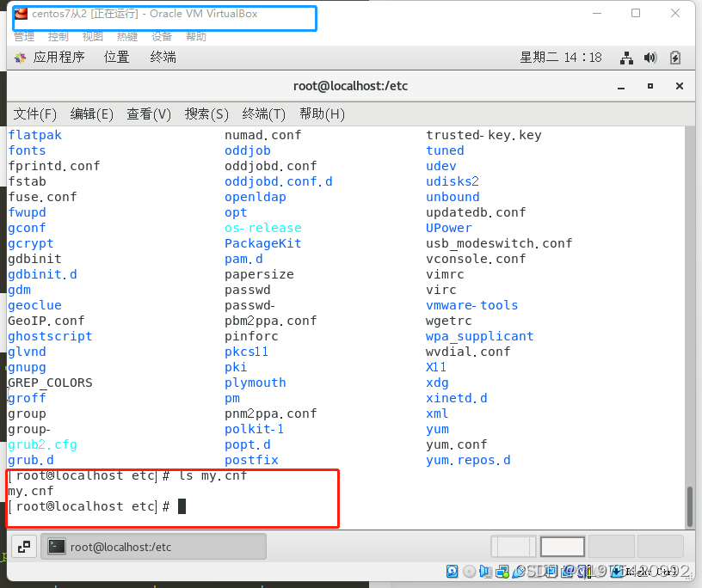Click the VirtualBox hard disk status icon
Screen dimensions: 702x588
tap(453, 571)
